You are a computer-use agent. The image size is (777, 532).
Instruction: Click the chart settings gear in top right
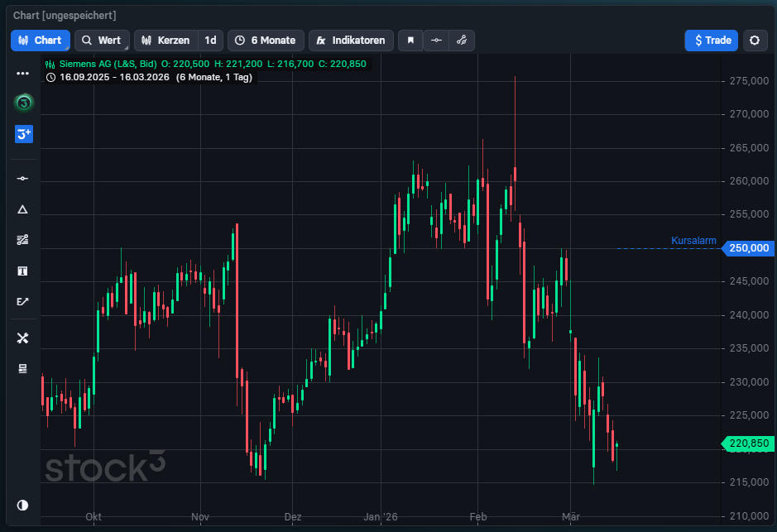(x=754, y=41)
